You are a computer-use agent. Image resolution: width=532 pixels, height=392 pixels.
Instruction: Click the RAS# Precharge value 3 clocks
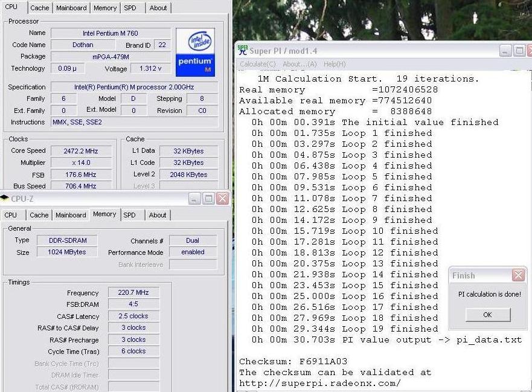tap(133, 339)
